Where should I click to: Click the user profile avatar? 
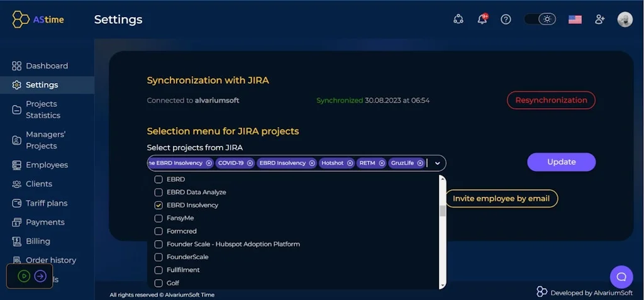625,19
